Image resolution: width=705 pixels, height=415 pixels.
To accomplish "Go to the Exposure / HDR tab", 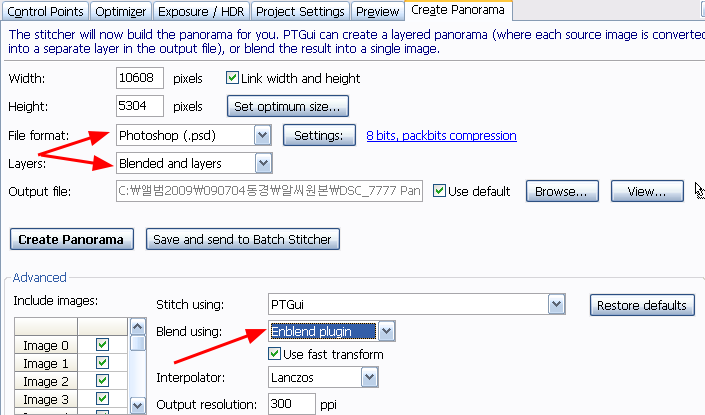I will click(x=201, y=11).
